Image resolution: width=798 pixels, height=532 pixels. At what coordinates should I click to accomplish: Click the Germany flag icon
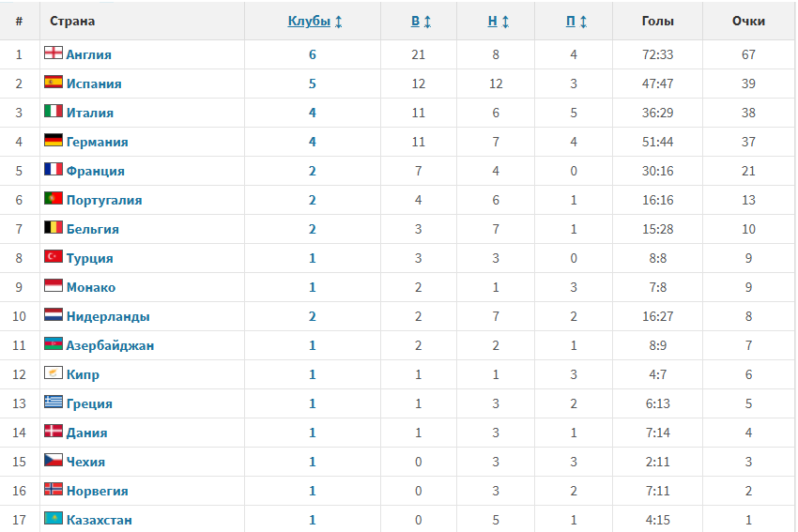point(54,141)
